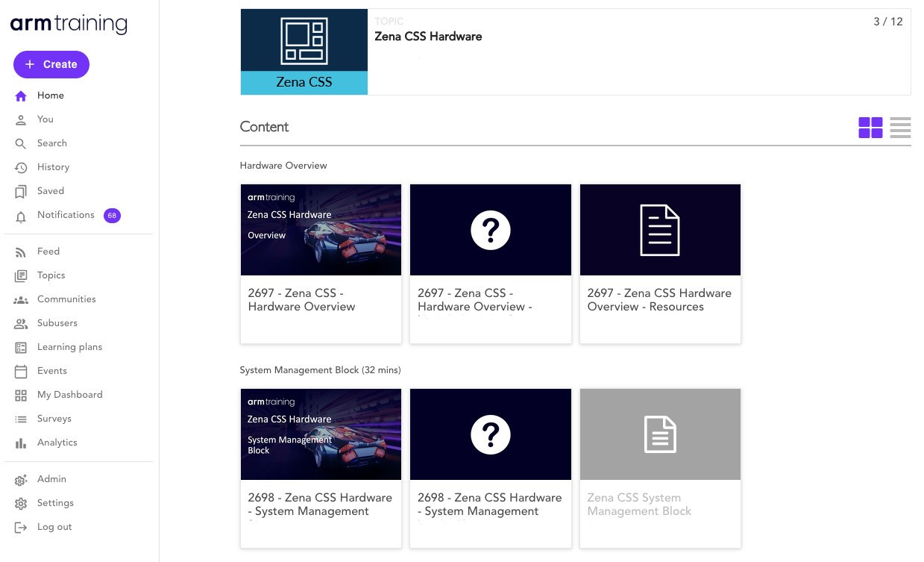Click the Events calendar icon

(21, 371)
